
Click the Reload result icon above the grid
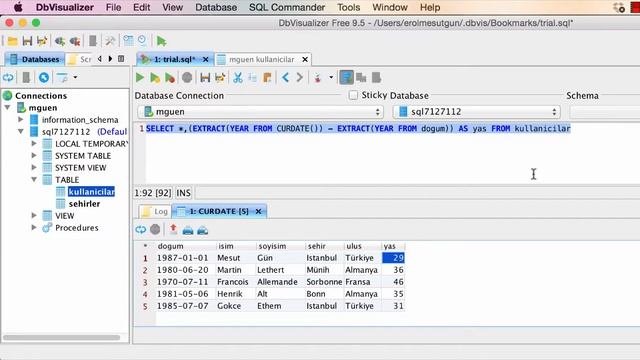[141, 230]
